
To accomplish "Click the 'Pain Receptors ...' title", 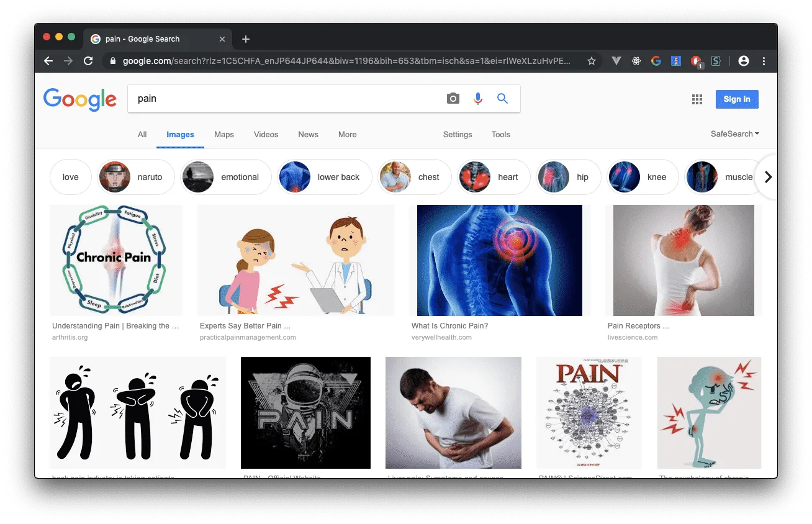I will coord(638,326).
